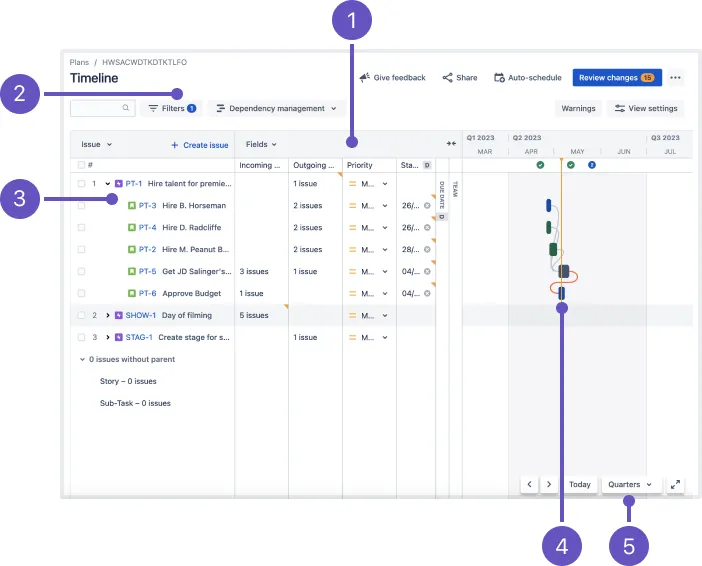Collapse the issues without parent section

point(82,359)
